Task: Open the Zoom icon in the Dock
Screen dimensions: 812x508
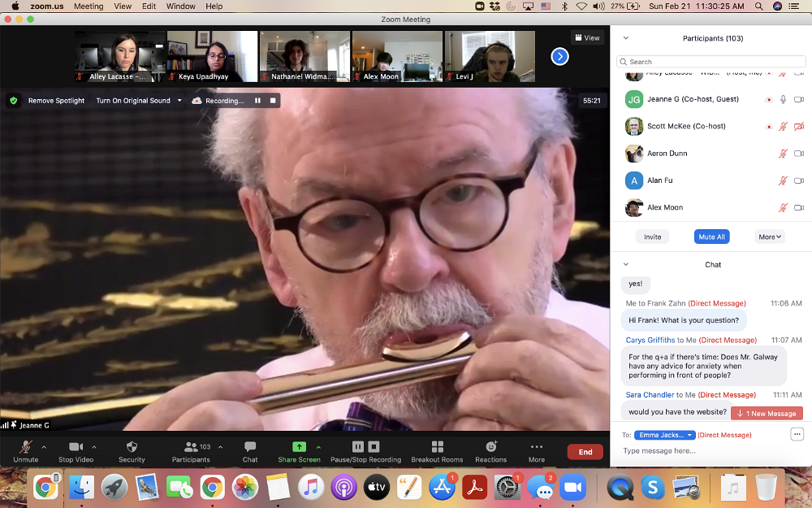Action: (x=572, y=487)
